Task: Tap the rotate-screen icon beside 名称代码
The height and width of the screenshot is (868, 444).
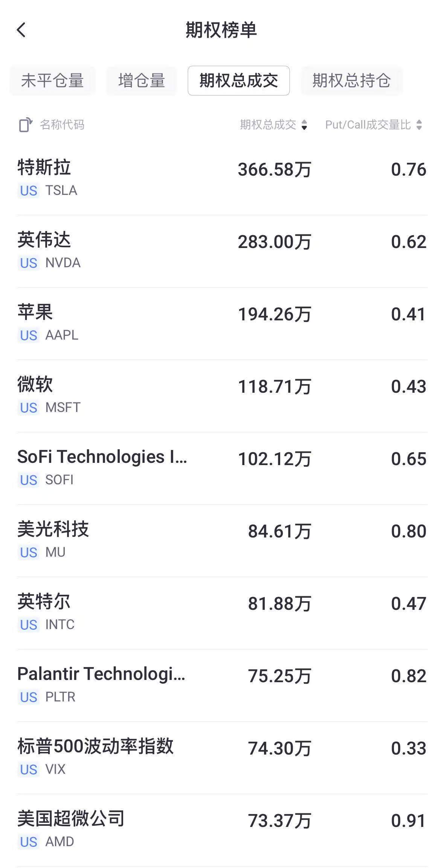Action: [x=25, y=125]
